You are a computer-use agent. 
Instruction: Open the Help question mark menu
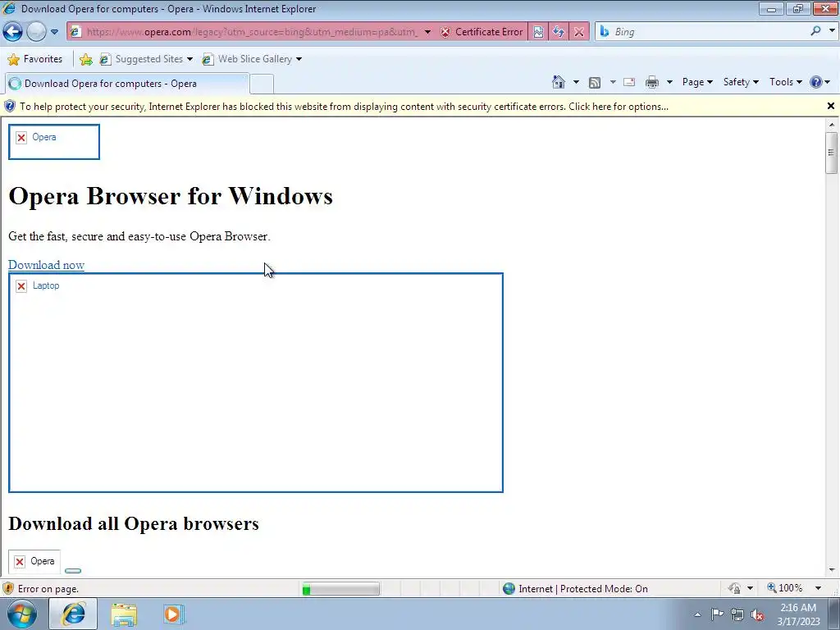[x=820, y=82]
